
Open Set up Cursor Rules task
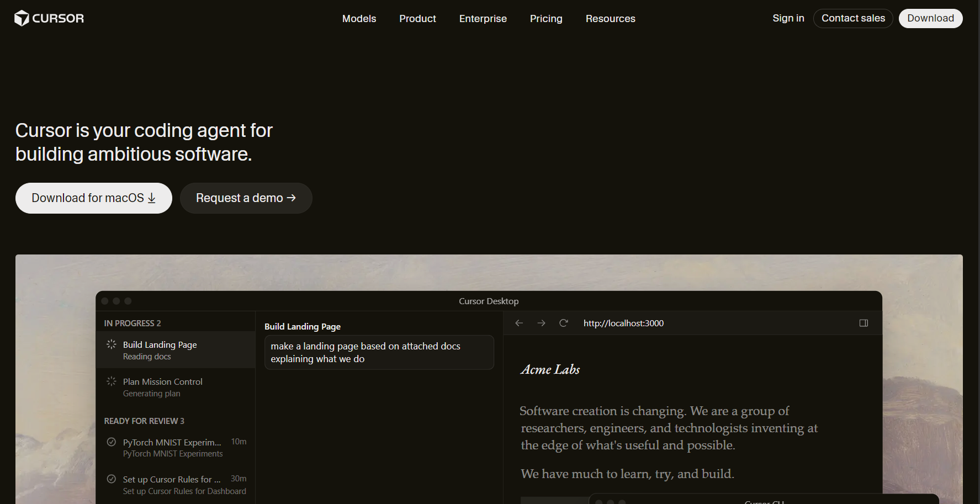tap(176, 485)
